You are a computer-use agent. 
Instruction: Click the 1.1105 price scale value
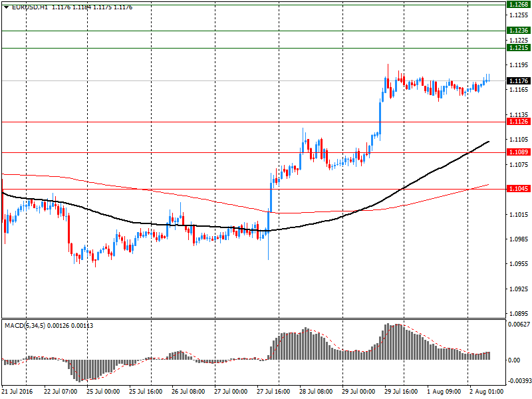519,140
